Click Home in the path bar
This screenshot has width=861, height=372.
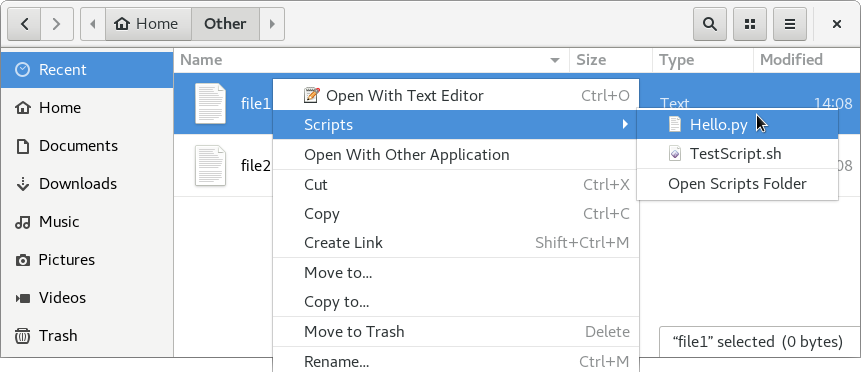click(x=148, y=24)
